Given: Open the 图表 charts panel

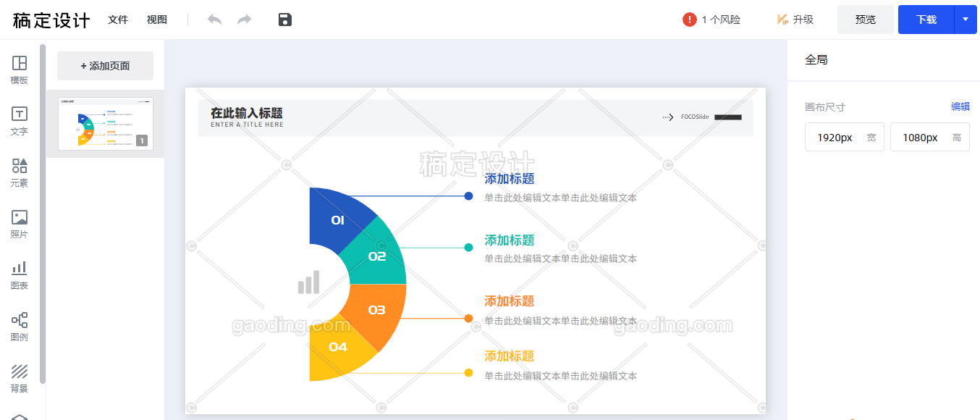Looking at the screenshot, I should click(x=20, y=275).
